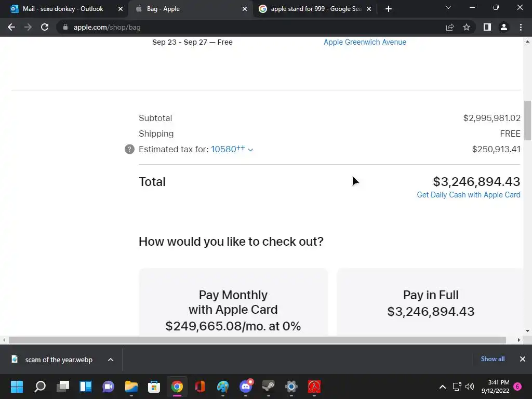Open a new browser tab
Viewport: 532px width, 399px height.
pos(389,9)
